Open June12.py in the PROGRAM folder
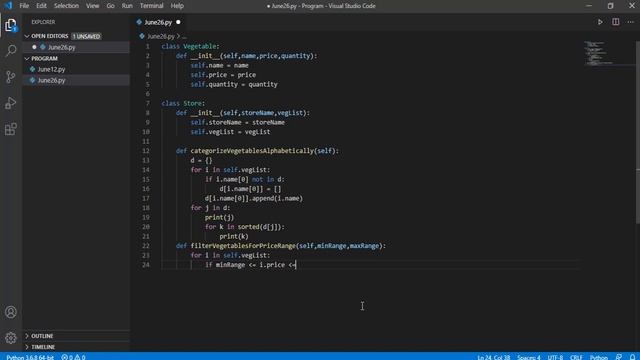640x360 pixels. (x=51, y=69)
